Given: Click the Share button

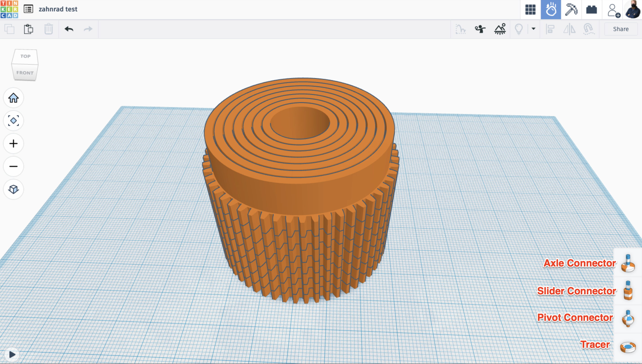Looking at the screenshot, I should (x=620, y=29).
